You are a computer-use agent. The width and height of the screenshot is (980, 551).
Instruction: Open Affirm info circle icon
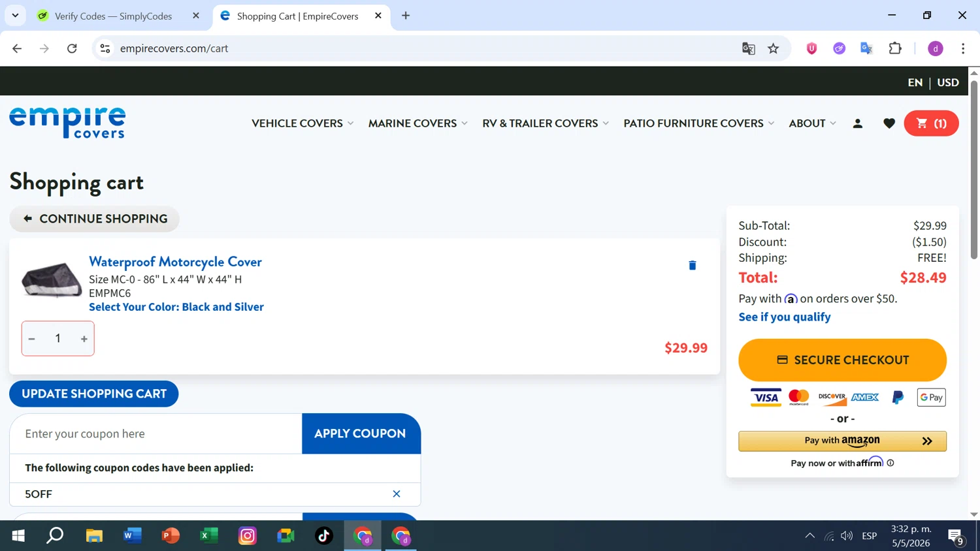point(890,463)
